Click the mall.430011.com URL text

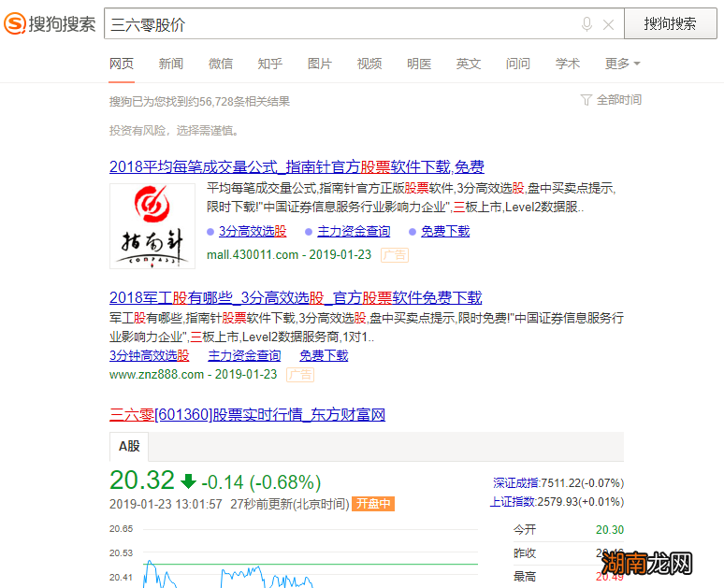click(253, 255)
